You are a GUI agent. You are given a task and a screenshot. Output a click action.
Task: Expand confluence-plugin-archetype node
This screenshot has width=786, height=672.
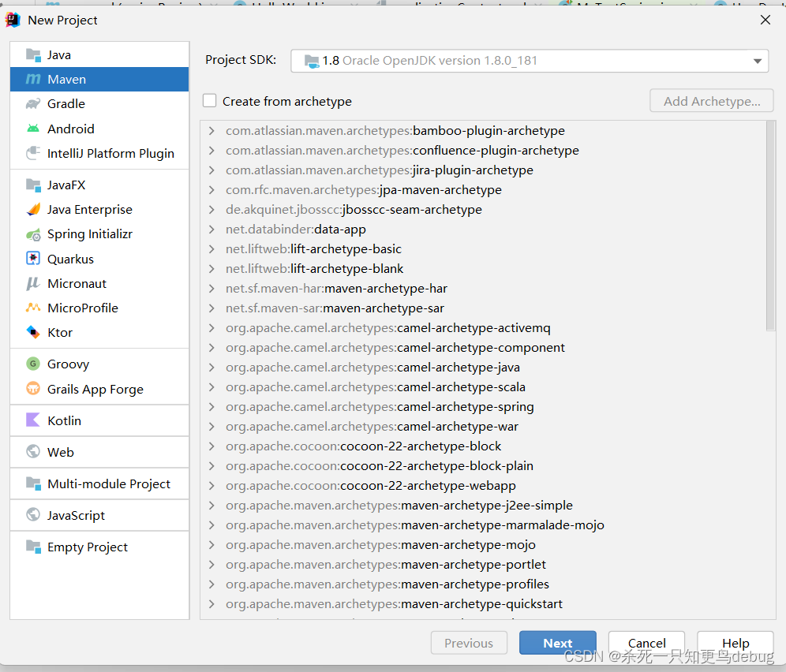(x=211, y=151)
